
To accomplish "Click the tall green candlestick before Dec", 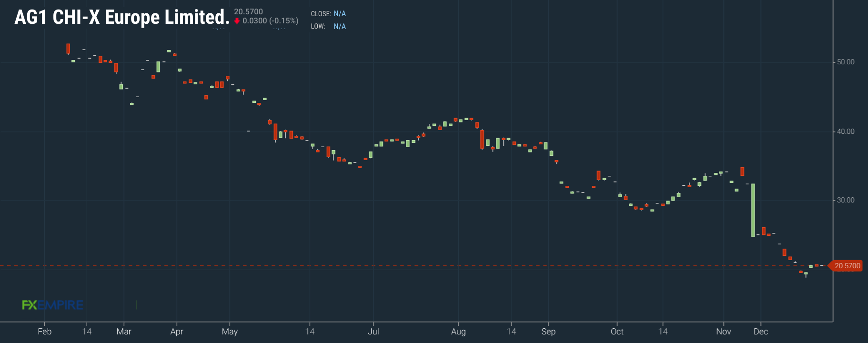I will (753, 210).
